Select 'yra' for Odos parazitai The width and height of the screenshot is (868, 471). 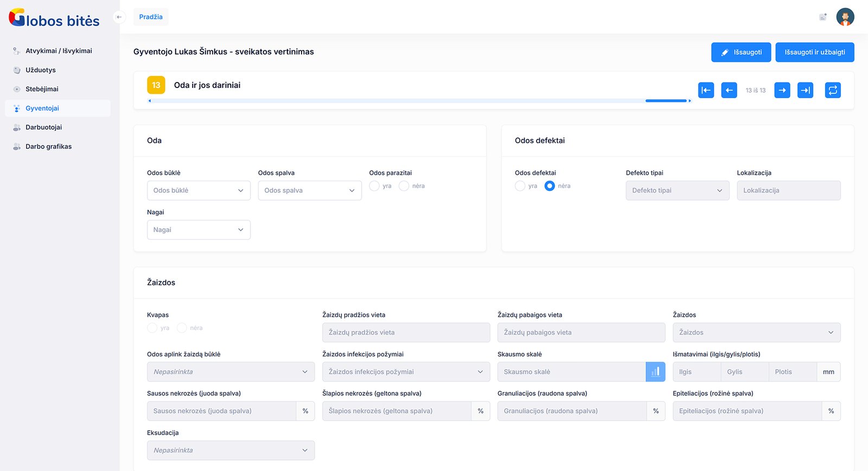[374, 186]
